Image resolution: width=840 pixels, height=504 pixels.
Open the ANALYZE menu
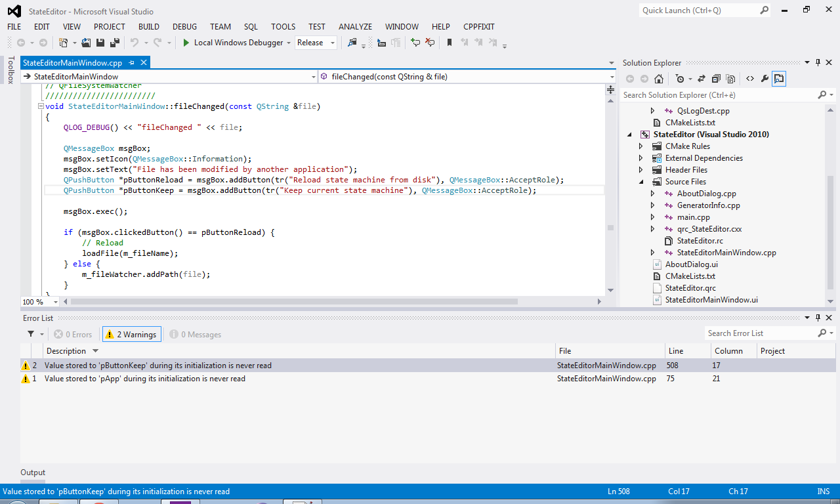click(x=355, y=27)
